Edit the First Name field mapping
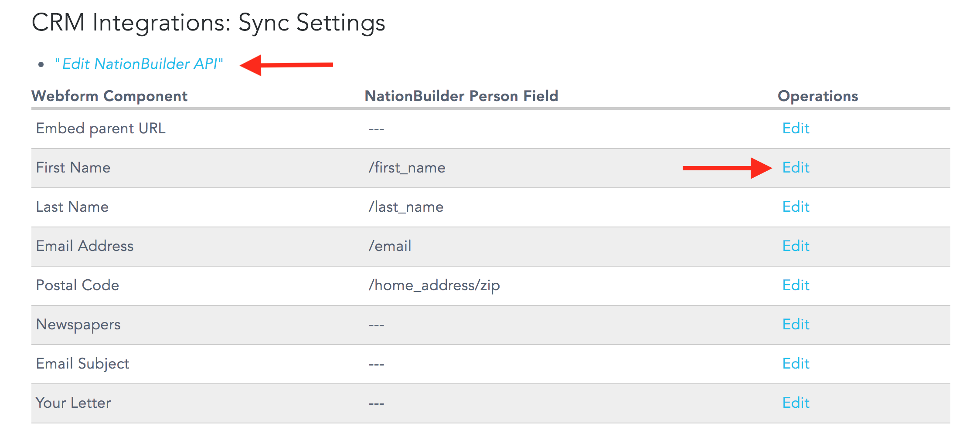Screen dimensions: 980x440 tap(796, 168)
